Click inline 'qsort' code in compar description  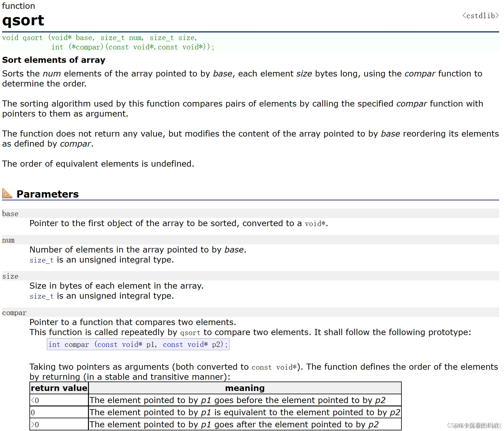[x=190, y=333]
